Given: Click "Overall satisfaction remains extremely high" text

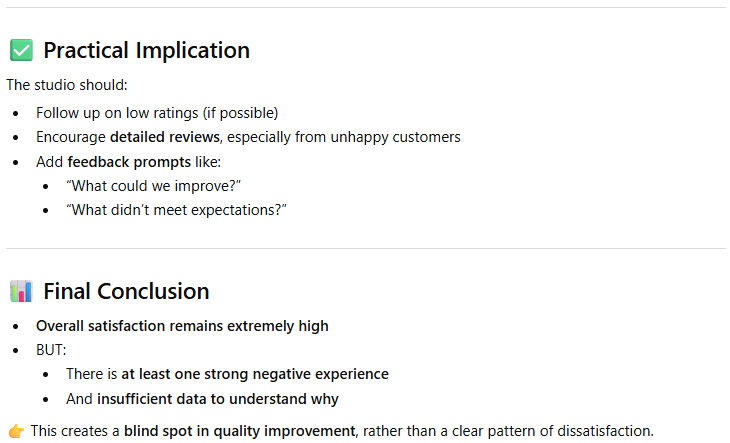Looking at the screenshot, I should pos(182,325).
